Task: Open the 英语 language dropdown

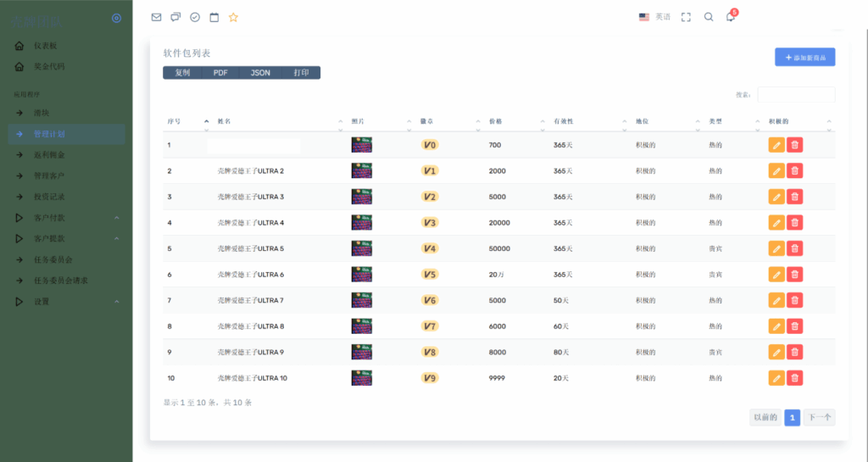Action: 654,17
